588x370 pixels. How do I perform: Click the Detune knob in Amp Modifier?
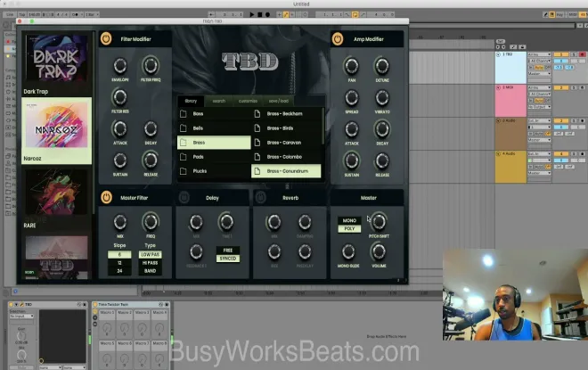click(x=381, y=66)
